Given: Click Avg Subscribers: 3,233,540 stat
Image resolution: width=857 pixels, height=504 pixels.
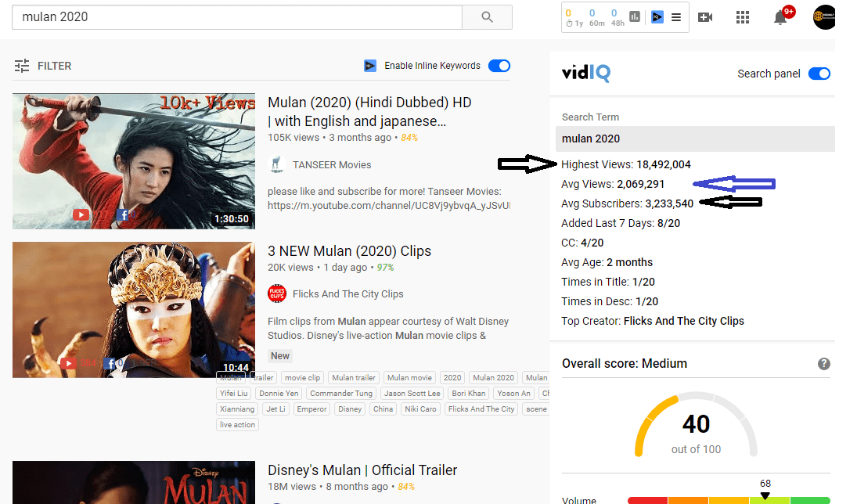Looking at the screenshot, I should [x=628, y=204].
